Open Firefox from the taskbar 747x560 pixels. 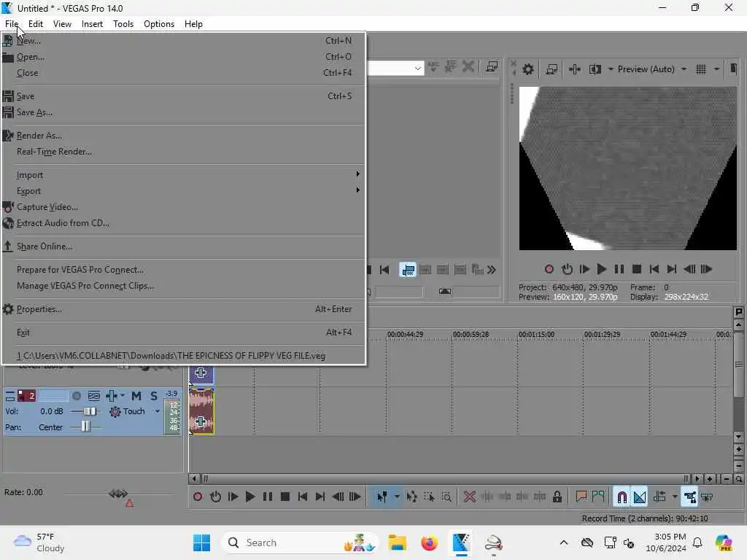click(x=429, y=542)
